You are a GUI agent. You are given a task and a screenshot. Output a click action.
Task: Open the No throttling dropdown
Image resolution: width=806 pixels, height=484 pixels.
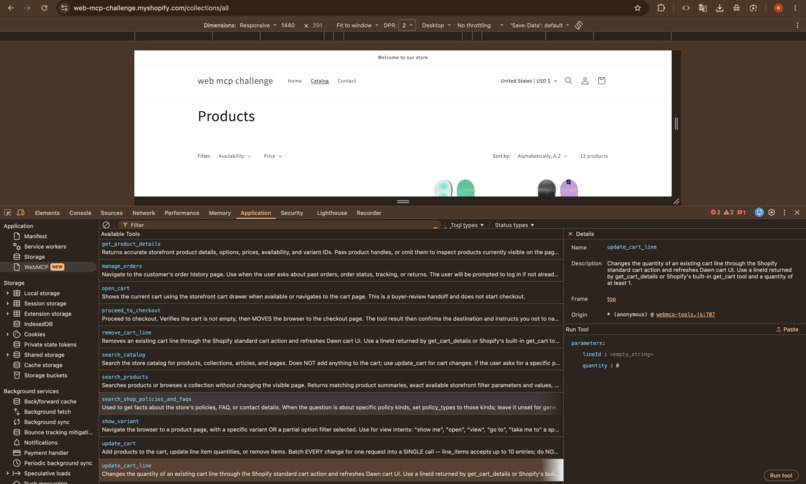click(480, 25)
